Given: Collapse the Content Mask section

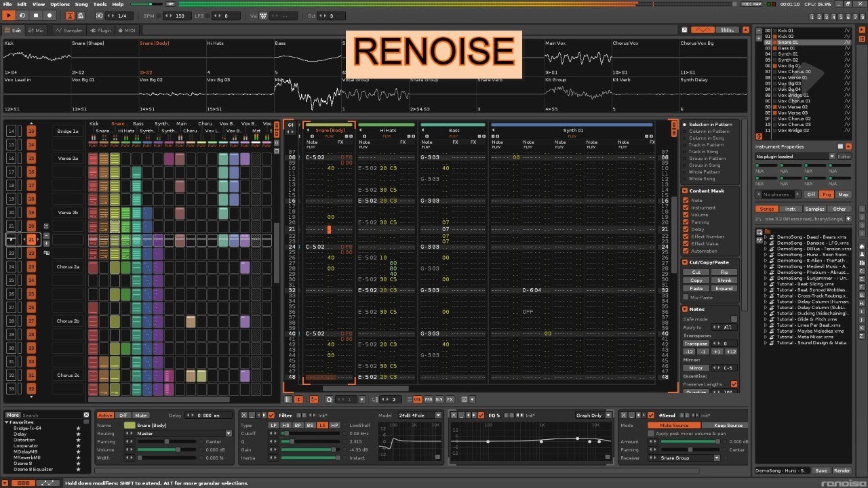Looking at the screenshot, I should click(x=686, y=191).
